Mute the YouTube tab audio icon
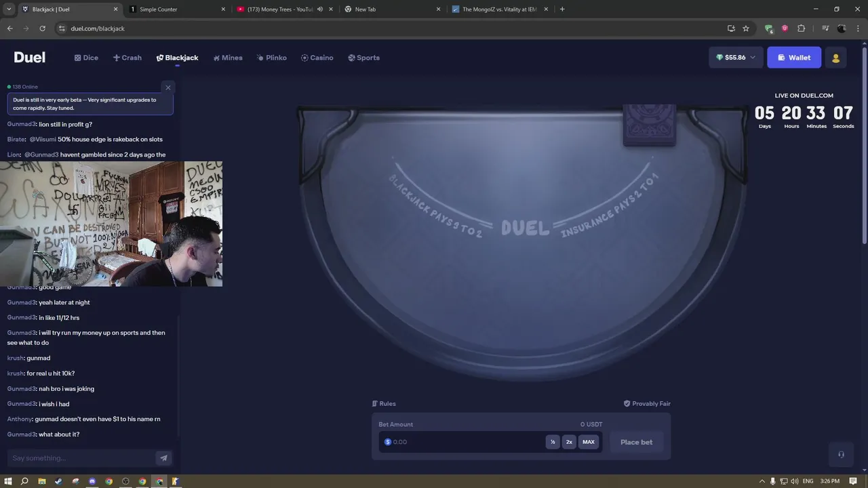The width and height of the screenshot is (868, 488). (320, 9)
